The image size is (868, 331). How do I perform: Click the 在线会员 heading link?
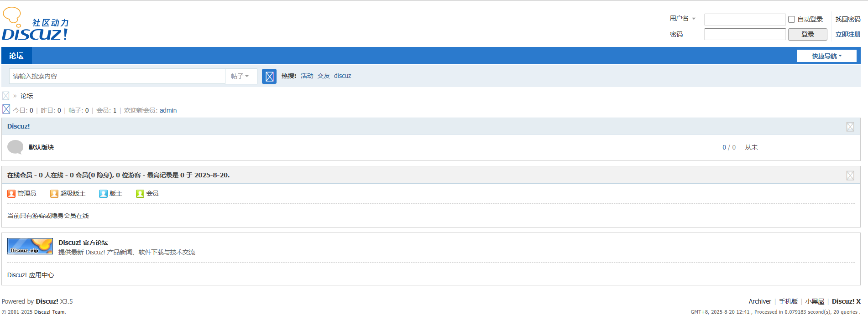pos(20,175)
